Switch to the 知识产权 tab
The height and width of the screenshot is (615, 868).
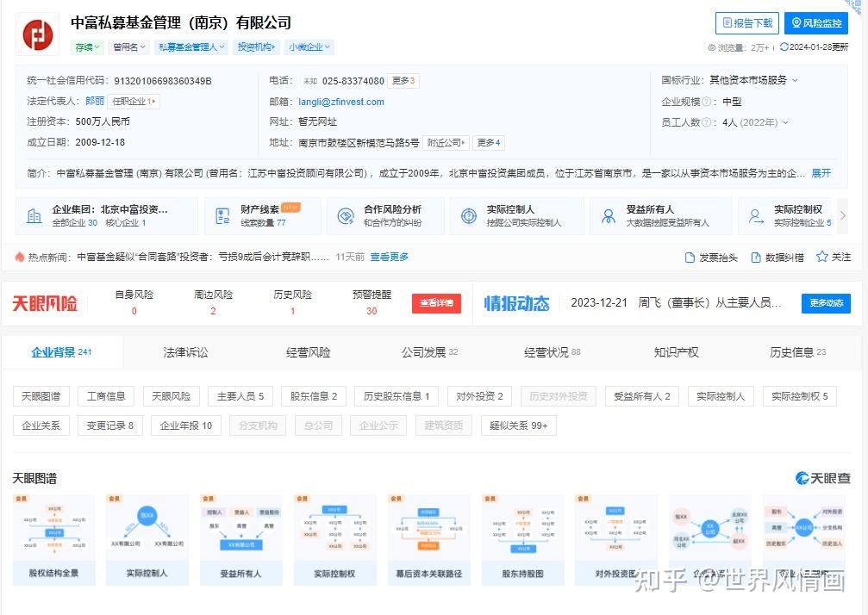point(676,352)
